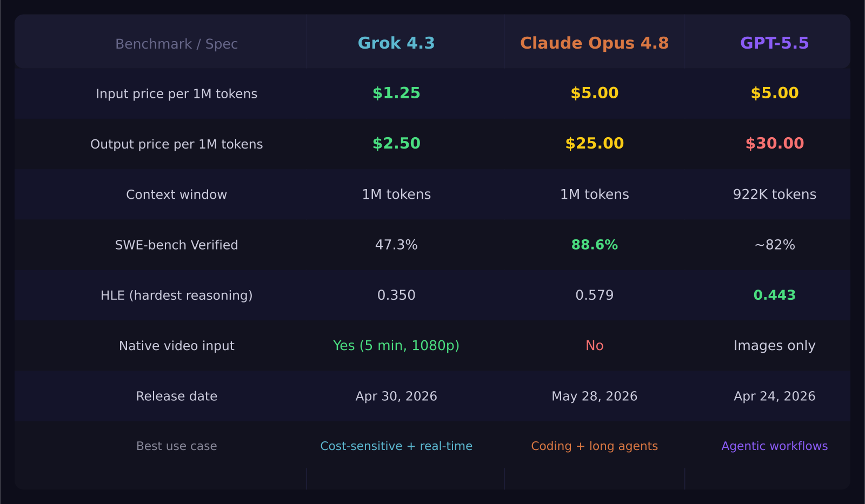Click the '0.443' HLE score
865x504 pixels.
(x=774, y=295)
